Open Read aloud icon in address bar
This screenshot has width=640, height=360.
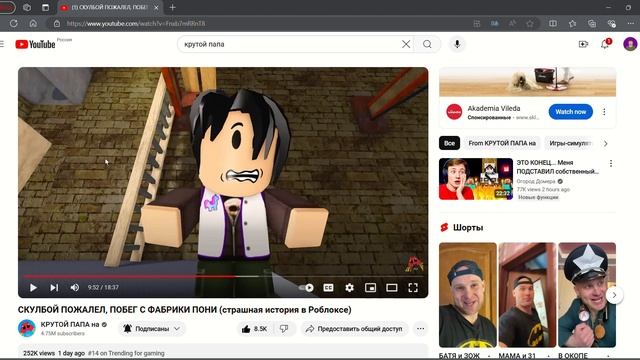512,24
